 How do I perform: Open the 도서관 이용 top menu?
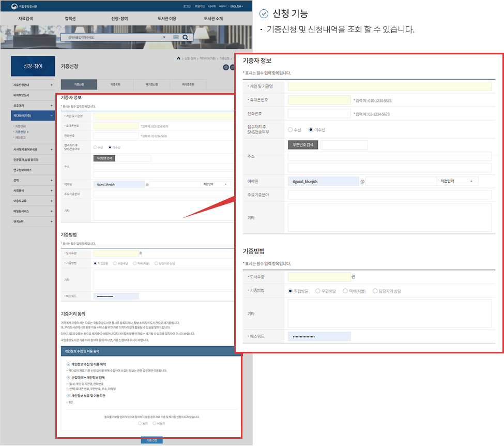pos(166,19)
